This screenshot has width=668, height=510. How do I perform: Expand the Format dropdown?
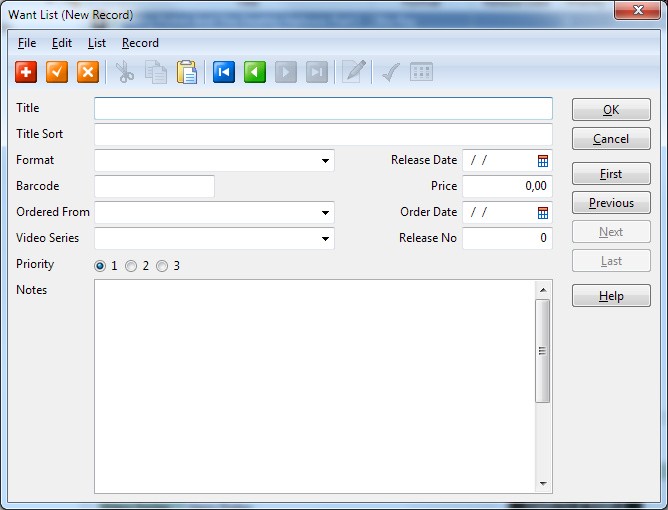tap(326, 160)
